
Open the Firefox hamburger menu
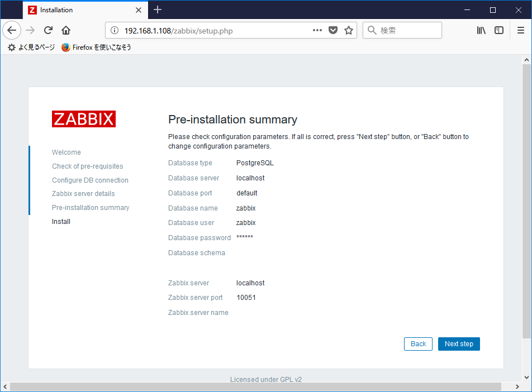(521, 30)
